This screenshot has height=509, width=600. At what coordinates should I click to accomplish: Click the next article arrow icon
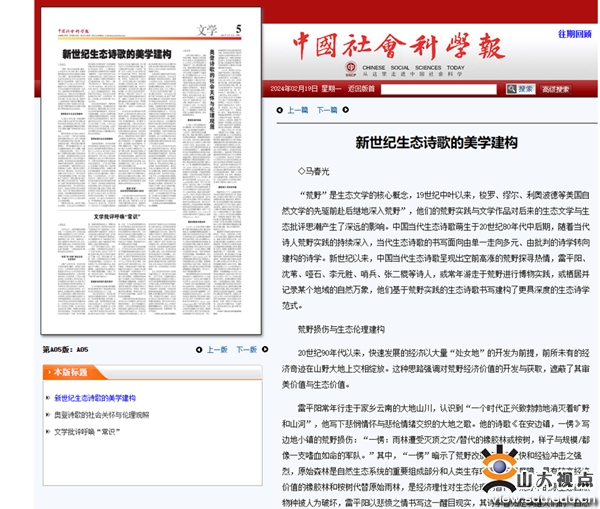pos(346,110)
